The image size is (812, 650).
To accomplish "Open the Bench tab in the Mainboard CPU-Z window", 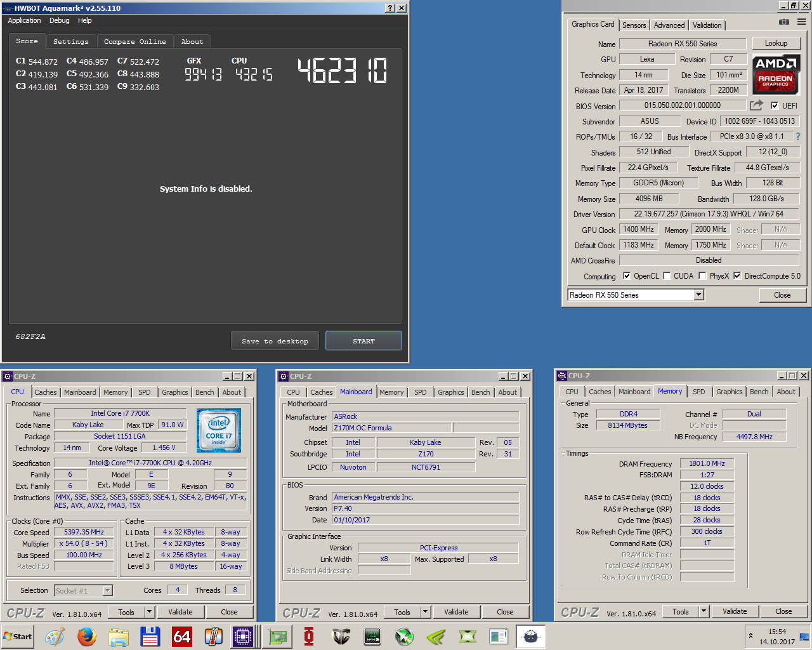I will pos(481,392).
